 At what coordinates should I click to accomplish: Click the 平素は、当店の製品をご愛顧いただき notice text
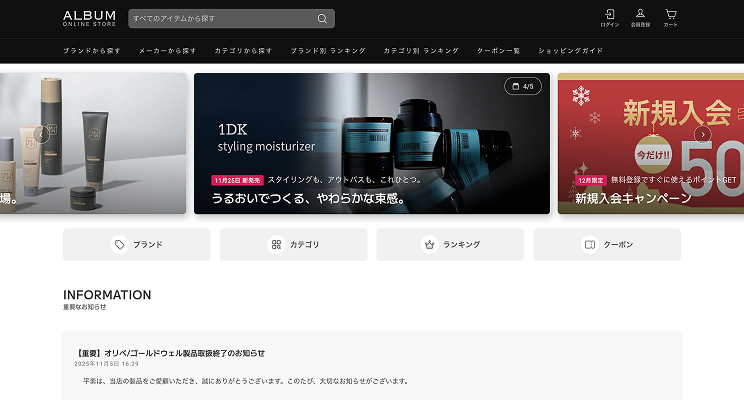tap(246, 381)
